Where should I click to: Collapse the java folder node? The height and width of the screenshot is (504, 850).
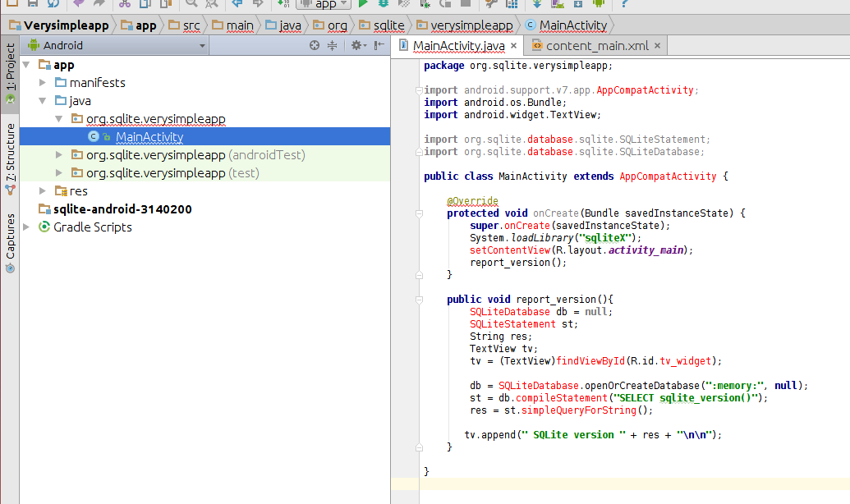[x=44, y=101]
